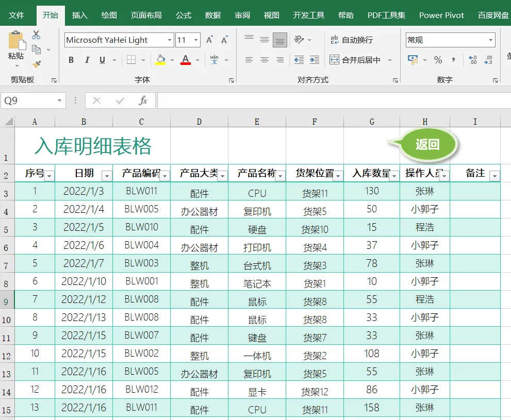Open font group dialog launcher
This screenshot has width=511, height=420.
click(x=232, y=80)
